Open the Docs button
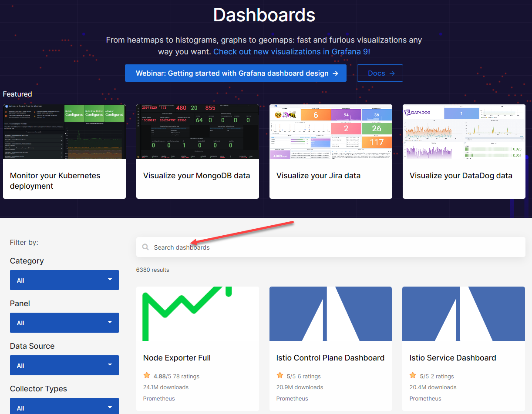This screenshot has width=532, height=414. tap(380, 73)
